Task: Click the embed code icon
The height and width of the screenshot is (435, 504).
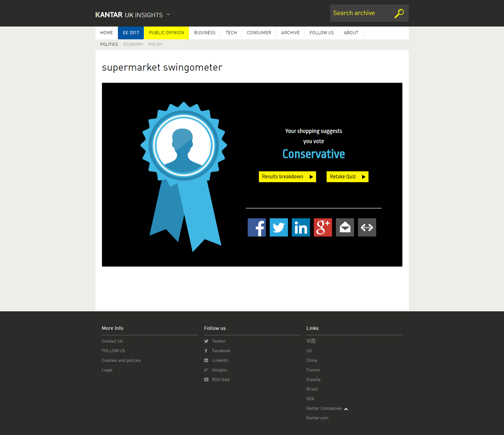Action: point(367,227)
